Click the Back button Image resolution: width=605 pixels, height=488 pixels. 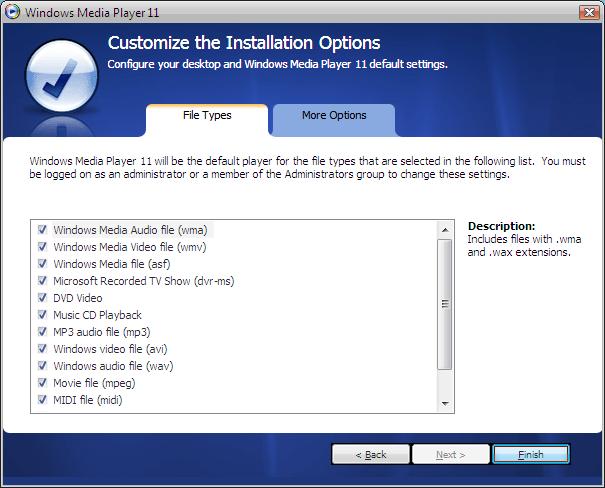click(x=371, y=454)
